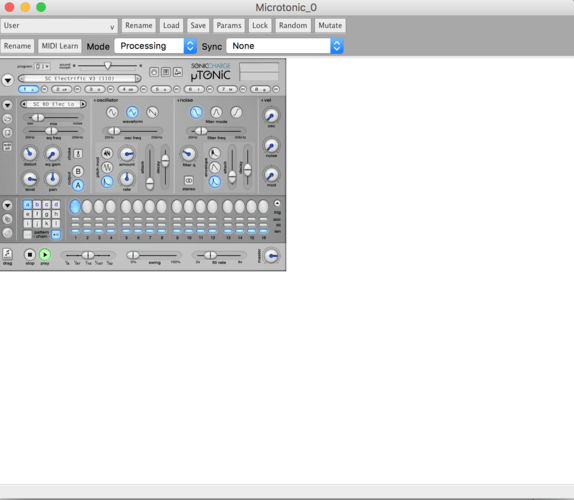Select the triangle oscillator waveform
Image resolution: width=574 pixels, height=500 pixels.
click(132, 112)
